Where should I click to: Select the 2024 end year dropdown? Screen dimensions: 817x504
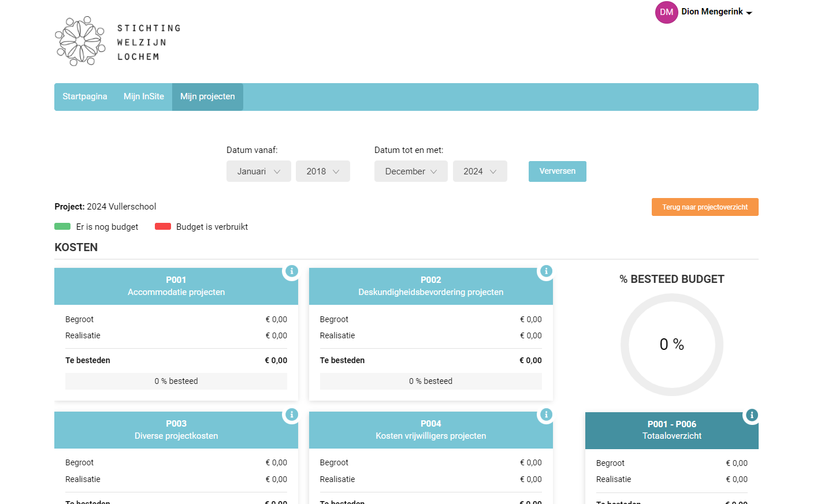click(480, 171)
